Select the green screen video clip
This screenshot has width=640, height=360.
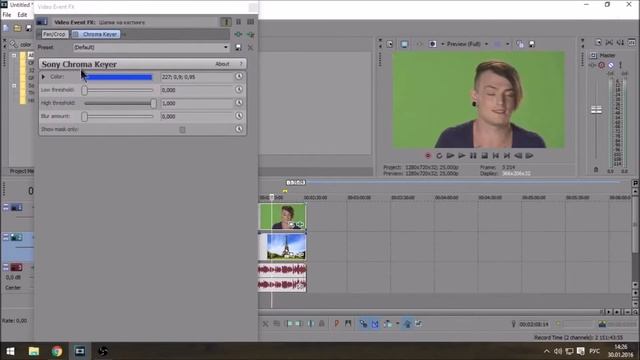point(282,216)
